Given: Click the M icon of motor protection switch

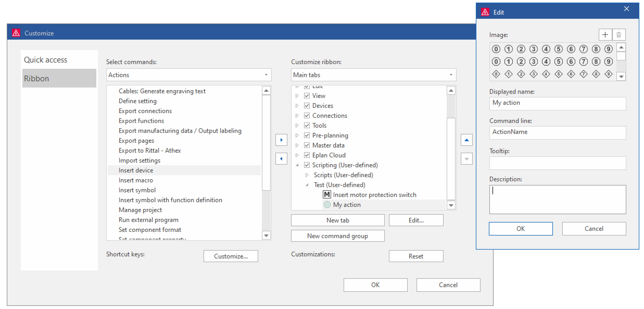Looking at the screenshot, I should coord(327,195).
